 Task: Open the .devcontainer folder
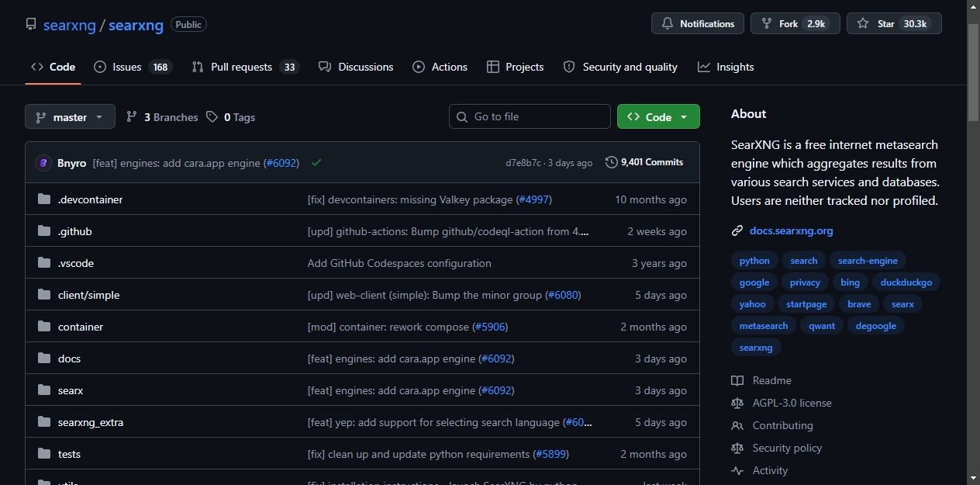click(x=91, y=199)
